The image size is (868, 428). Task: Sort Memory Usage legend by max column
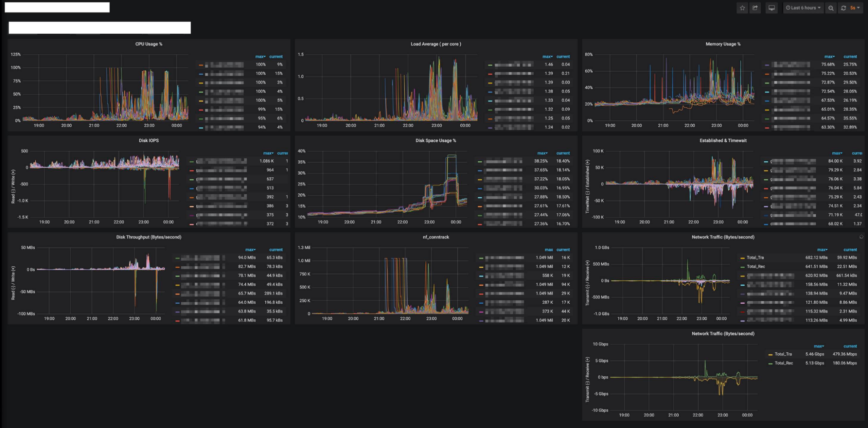(x=829, y=57)
